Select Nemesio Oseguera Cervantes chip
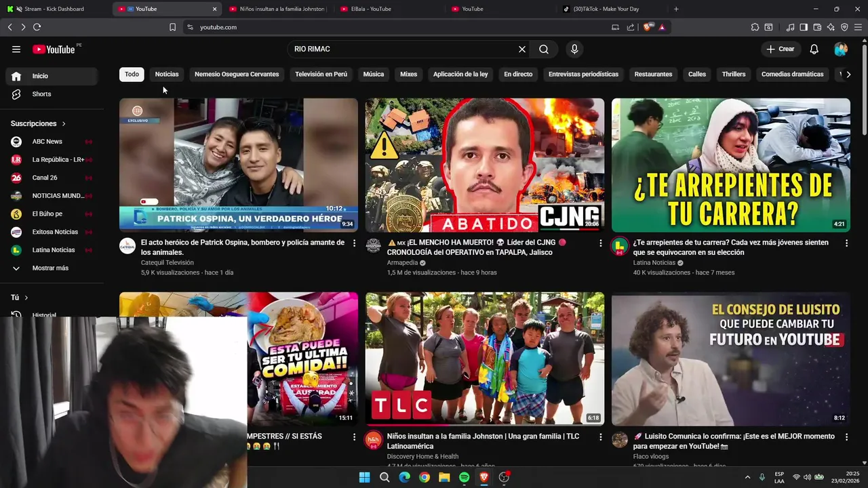The image size is (868, 488). pos(237,75)
